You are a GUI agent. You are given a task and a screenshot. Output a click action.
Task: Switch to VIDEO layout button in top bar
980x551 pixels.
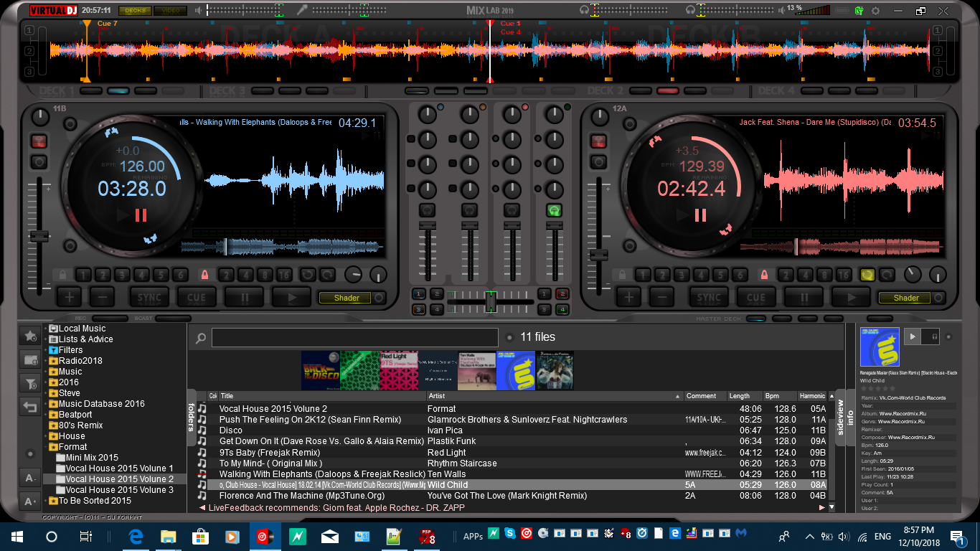(171, 11)
